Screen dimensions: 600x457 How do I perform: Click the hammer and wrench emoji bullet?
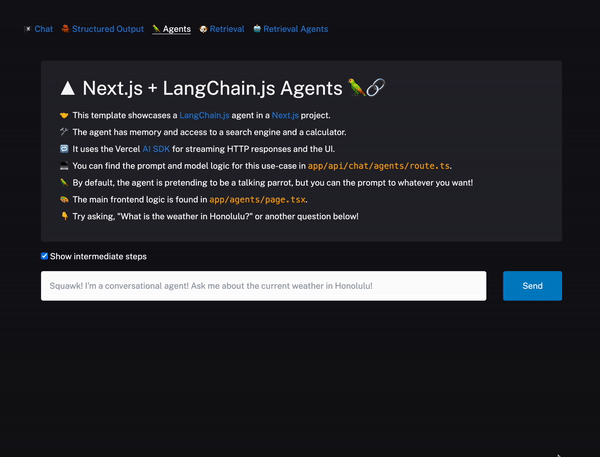(x=64, y=132)
